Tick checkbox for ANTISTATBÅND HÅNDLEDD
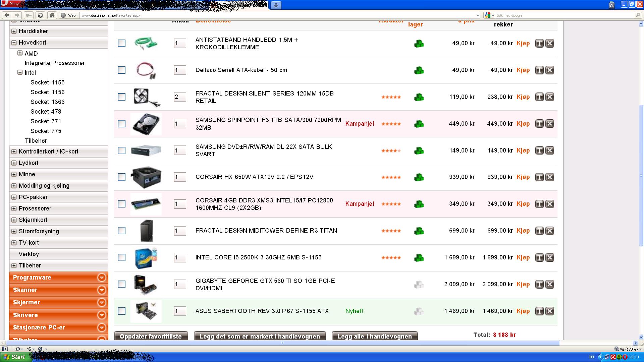644x362 pixels. [121, 43]
